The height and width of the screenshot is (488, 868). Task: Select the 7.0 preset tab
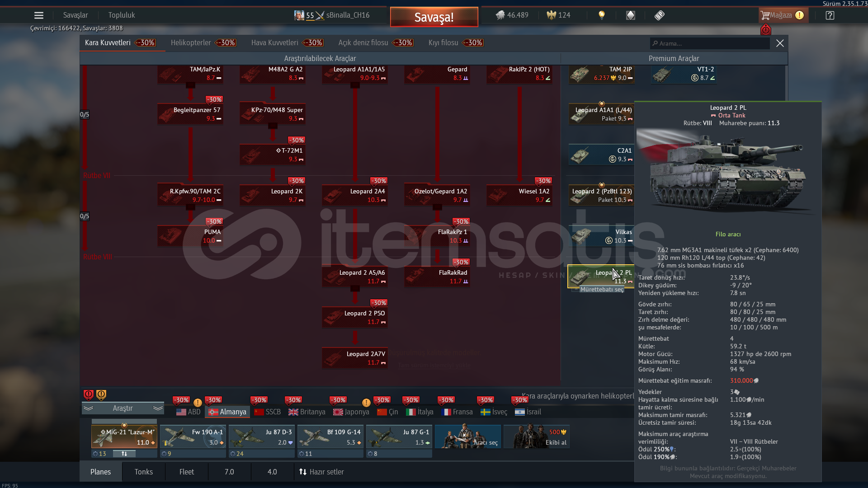click(x=229, y=472)
